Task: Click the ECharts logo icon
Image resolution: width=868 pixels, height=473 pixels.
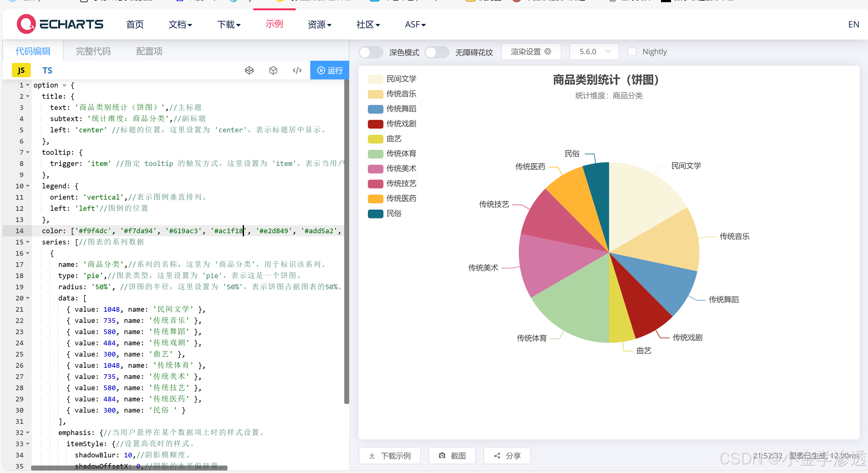Action: pos(26,24)
